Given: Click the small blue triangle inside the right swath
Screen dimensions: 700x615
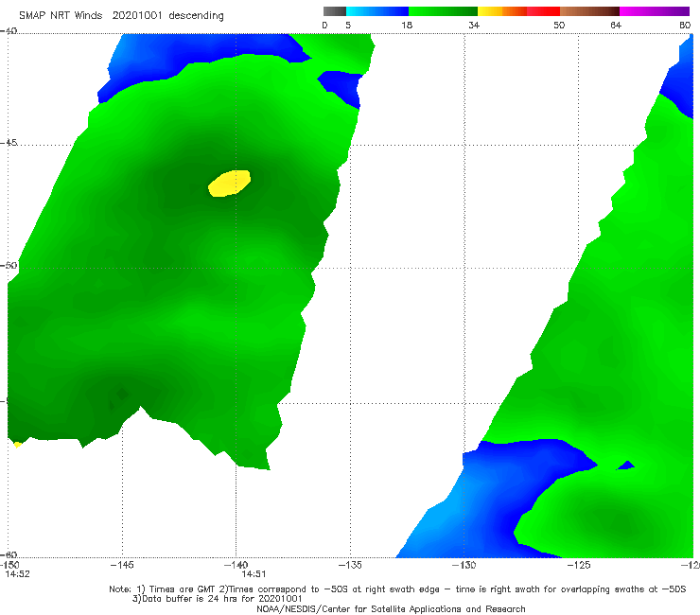Looking at the screenshot, I should (x=626, y=466).
